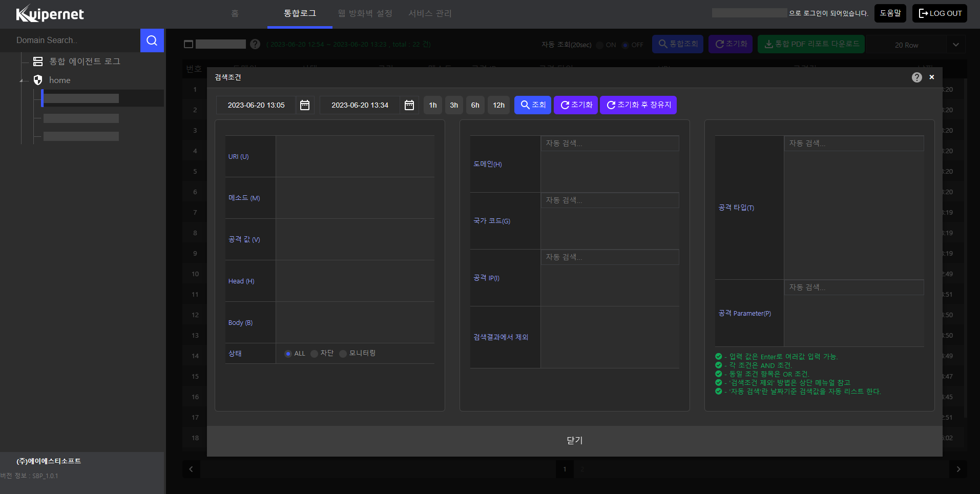Click the 통합 에이전트 로그 server icon
Screen dimensions: 980x494
click(x=38, y=61)
